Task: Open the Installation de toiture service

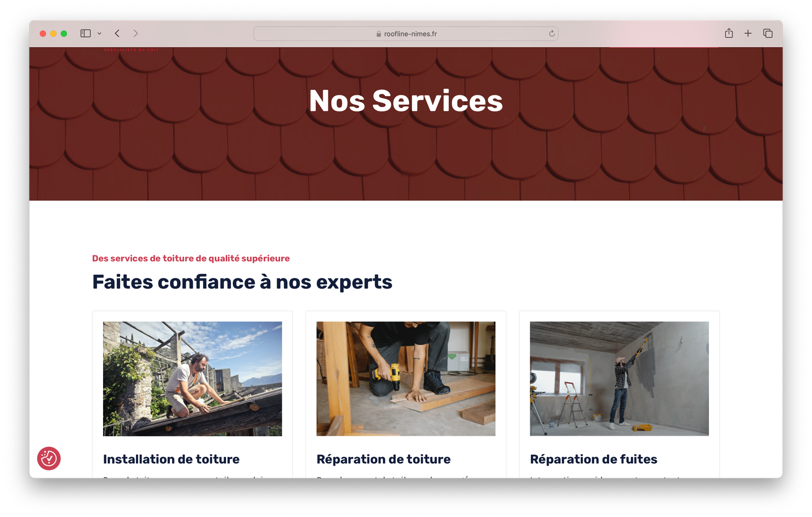Action: coord(171,459)
